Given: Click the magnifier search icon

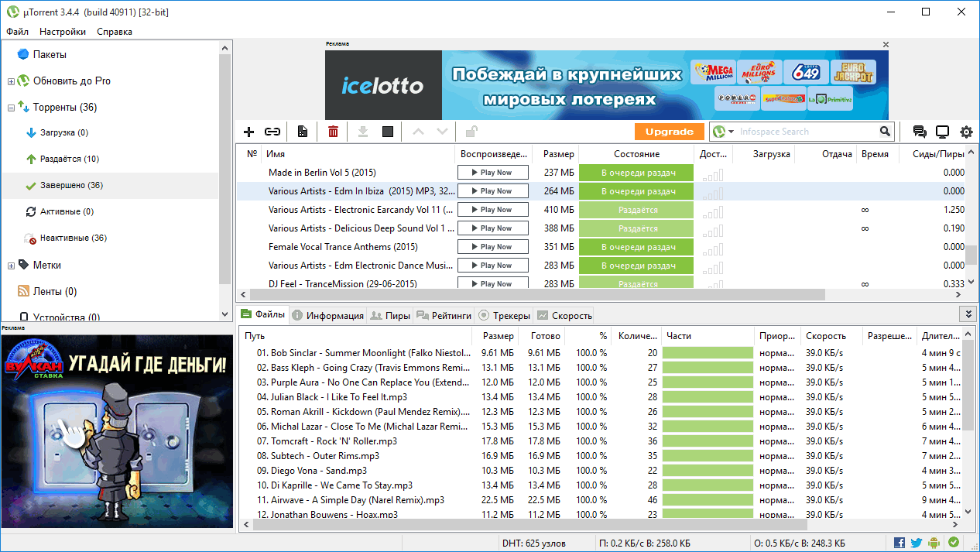Looking at the screenshot, I should click(x=885, y=132).
